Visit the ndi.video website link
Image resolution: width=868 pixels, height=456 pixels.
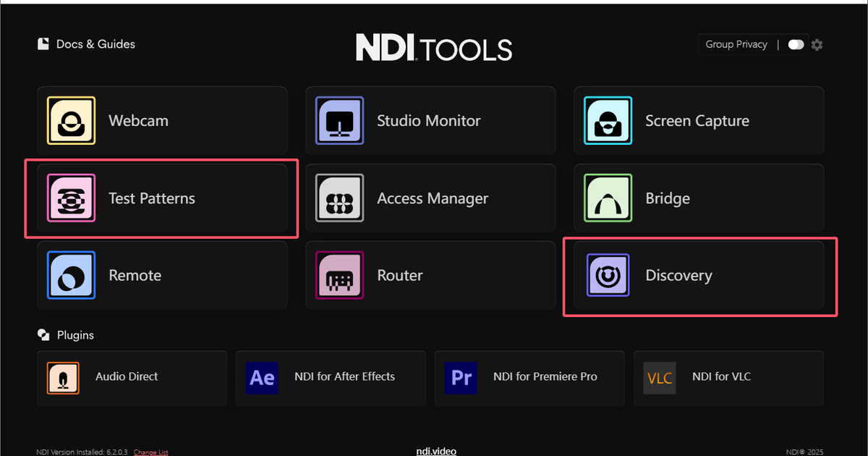436,451
